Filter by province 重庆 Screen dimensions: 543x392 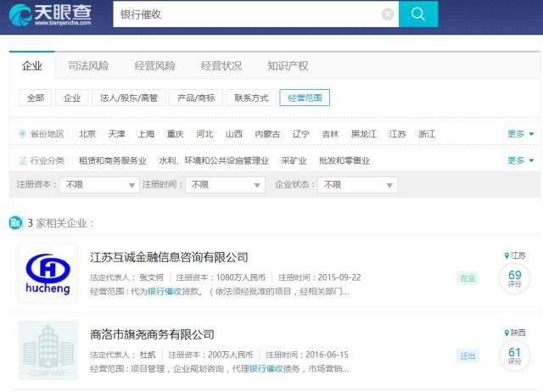pyautogui.click(x=176, y=134)
